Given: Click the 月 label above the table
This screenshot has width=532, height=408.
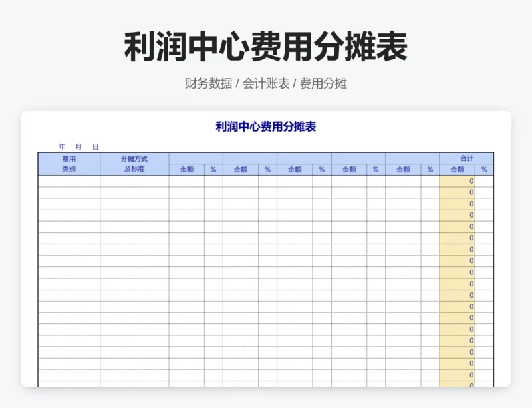Looking at the screenshot, I should pos(78,146).
